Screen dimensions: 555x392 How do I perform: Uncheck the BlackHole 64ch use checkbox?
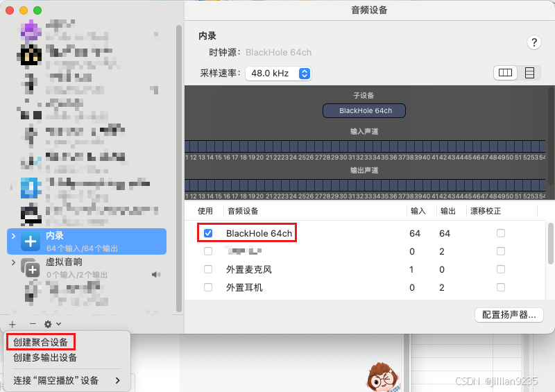tap(208, 233)
